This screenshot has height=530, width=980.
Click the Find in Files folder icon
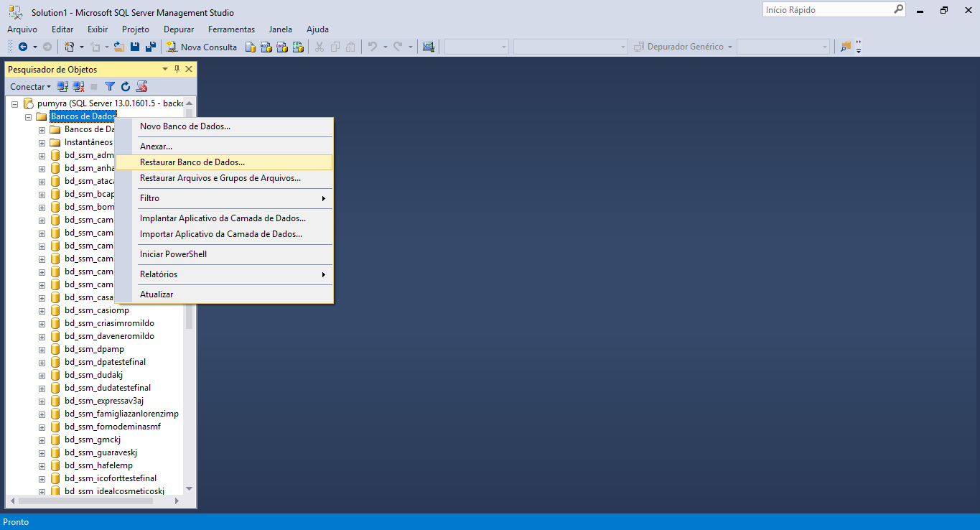(x=846, y=47)
